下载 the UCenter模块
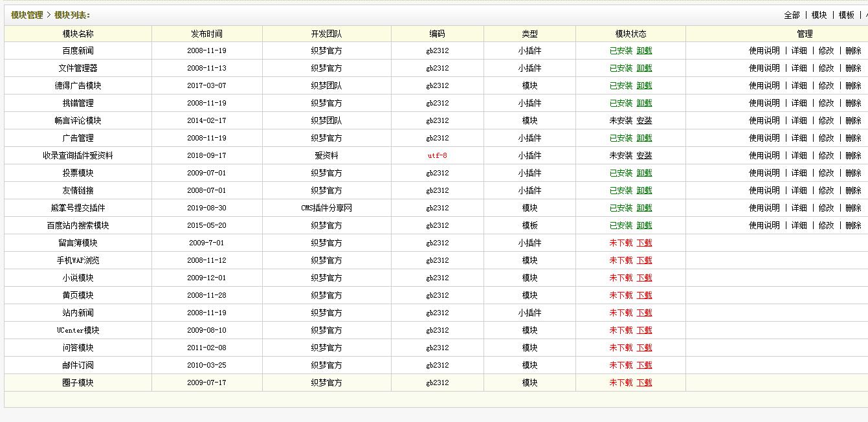Image resolution: width=868 pixels, height=422 pixels. coord(643,330)
